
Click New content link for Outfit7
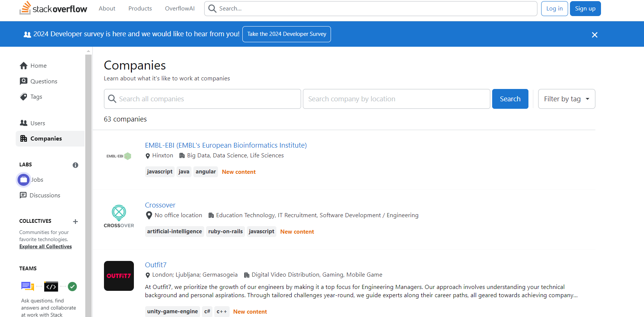[x=250, y=312]
